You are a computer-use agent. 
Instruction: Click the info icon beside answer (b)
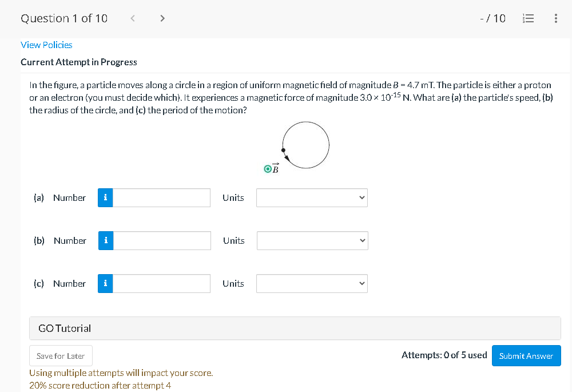[x=105, y=240]
